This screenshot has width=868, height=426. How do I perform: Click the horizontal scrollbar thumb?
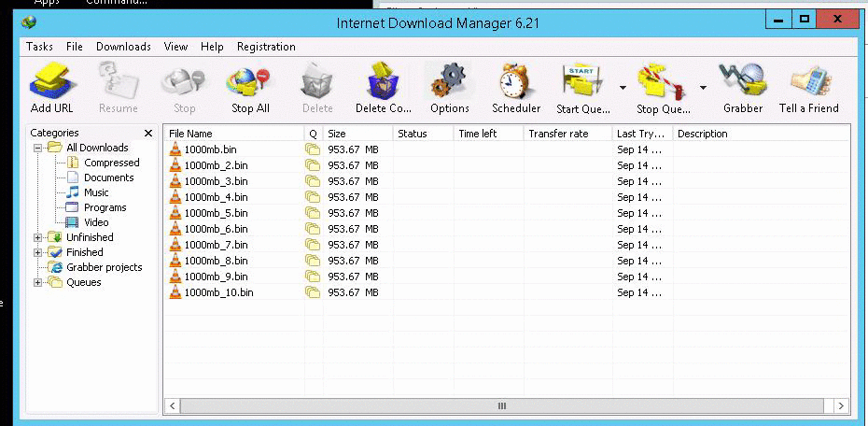pos(501,406)
